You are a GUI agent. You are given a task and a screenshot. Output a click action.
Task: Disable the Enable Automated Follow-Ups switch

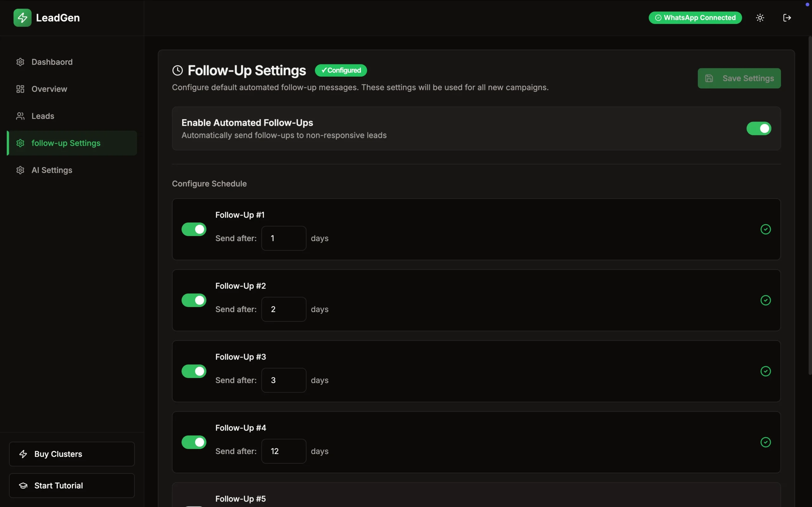[759, 128]
